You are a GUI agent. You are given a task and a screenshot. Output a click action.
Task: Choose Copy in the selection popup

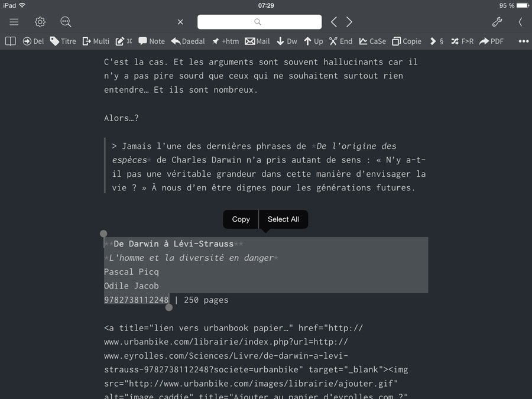click(241, 219)
